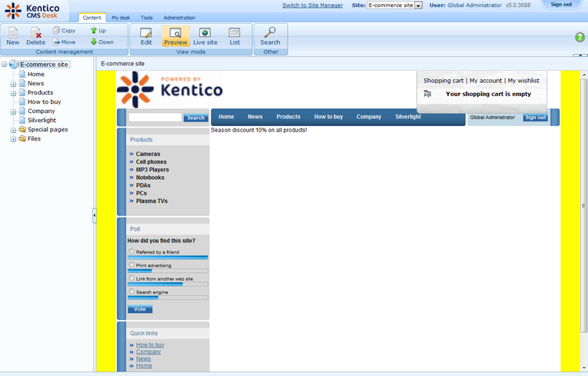
Task: Expand the Products tree node
Action: click(13, 93)
